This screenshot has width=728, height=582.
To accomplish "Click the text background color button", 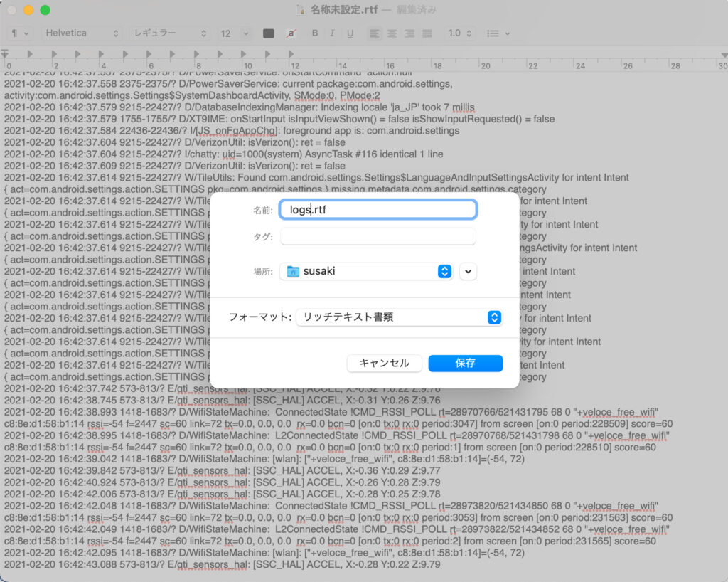I will [291, 33].
